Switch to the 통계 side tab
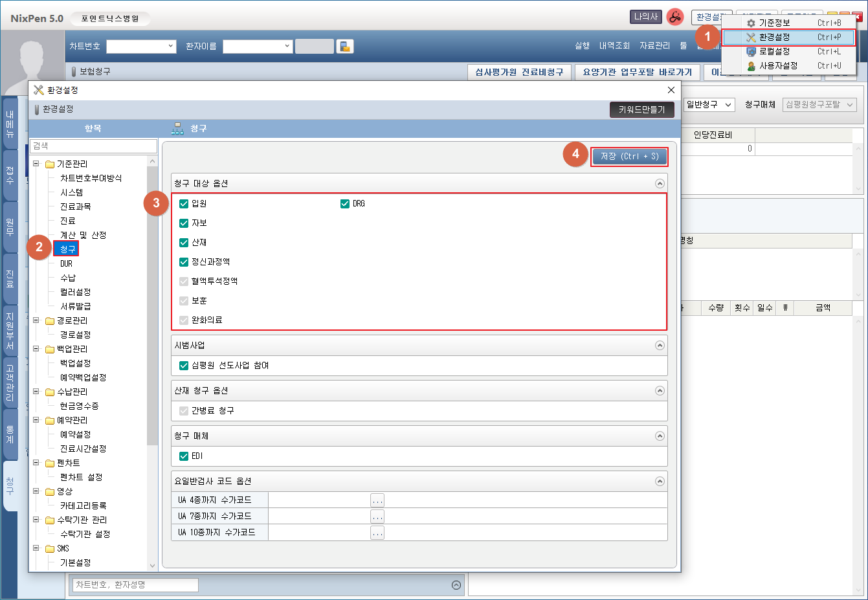Viewport: 868px width, 600px height. [10, 434]
